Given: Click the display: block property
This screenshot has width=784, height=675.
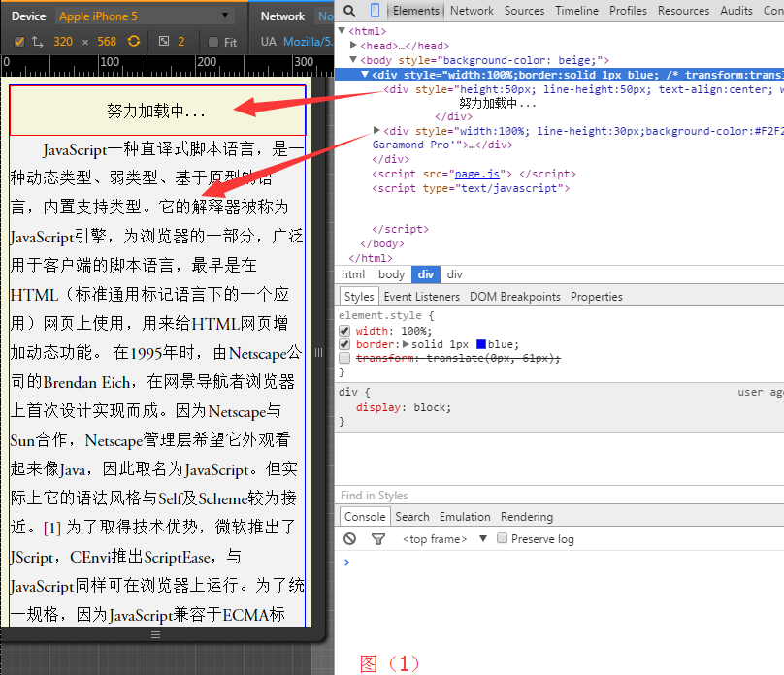Looking at the screenshot, I should click(403, 407).
